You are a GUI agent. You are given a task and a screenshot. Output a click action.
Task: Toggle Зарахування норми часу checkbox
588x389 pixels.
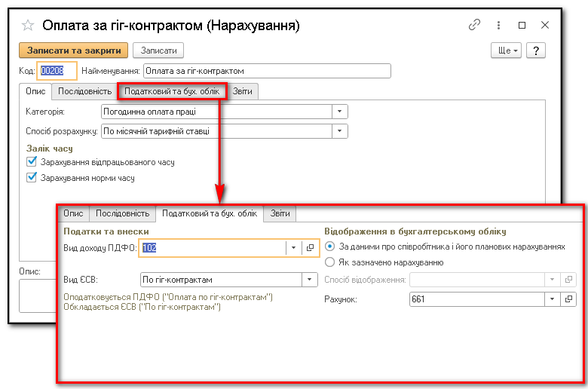pyautogui.click(x=31, y=178)
